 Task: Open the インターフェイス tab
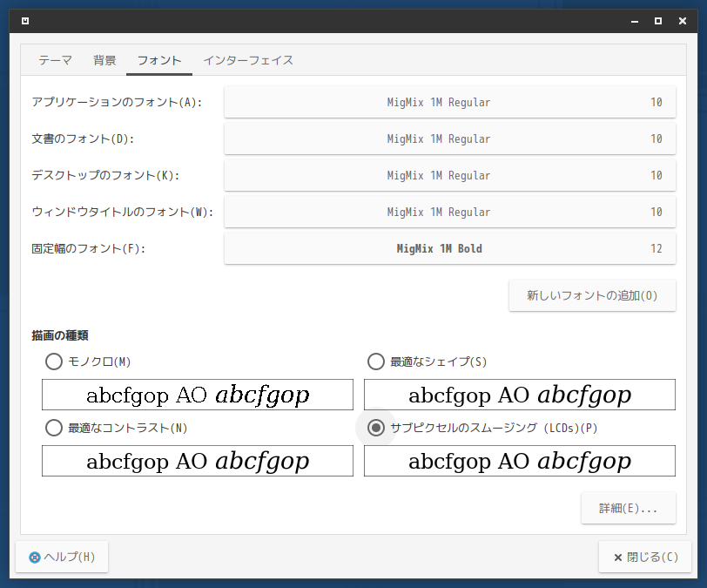(x=248, y=60)
